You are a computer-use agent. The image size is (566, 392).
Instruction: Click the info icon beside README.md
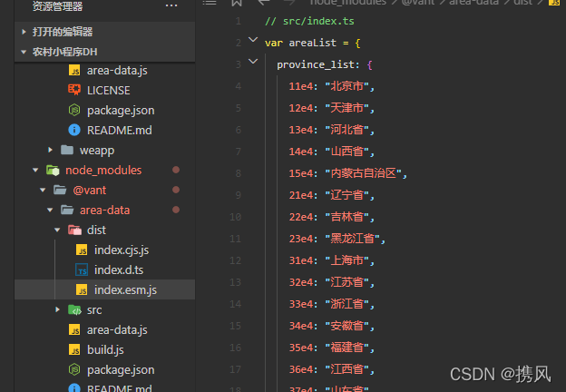coord(74,130)
